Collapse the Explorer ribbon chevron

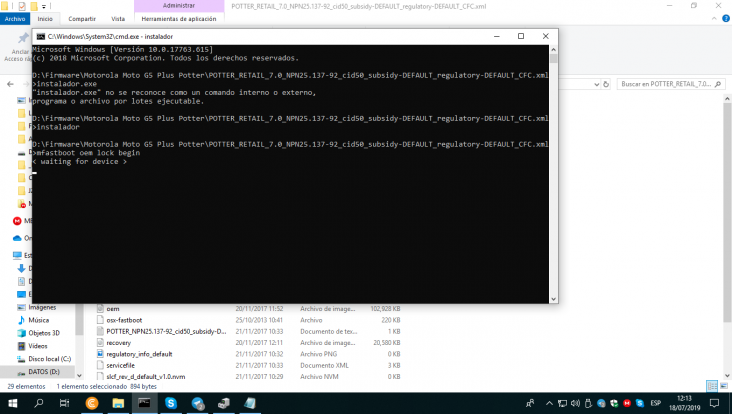click(714, 19)
